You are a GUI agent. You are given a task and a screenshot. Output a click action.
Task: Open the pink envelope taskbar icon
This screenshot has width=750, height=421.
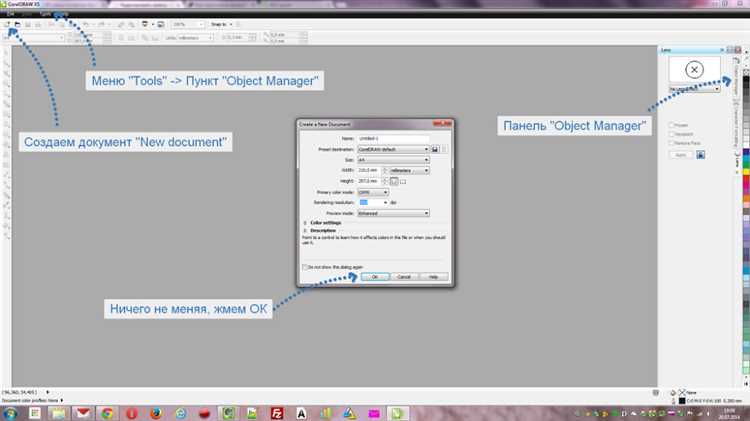tap(374, 413)
